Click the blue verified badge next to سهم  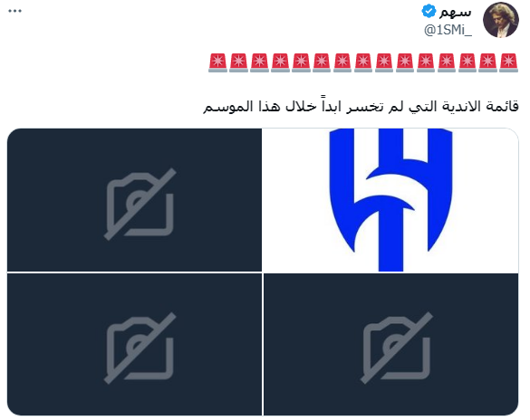[429, 11]
